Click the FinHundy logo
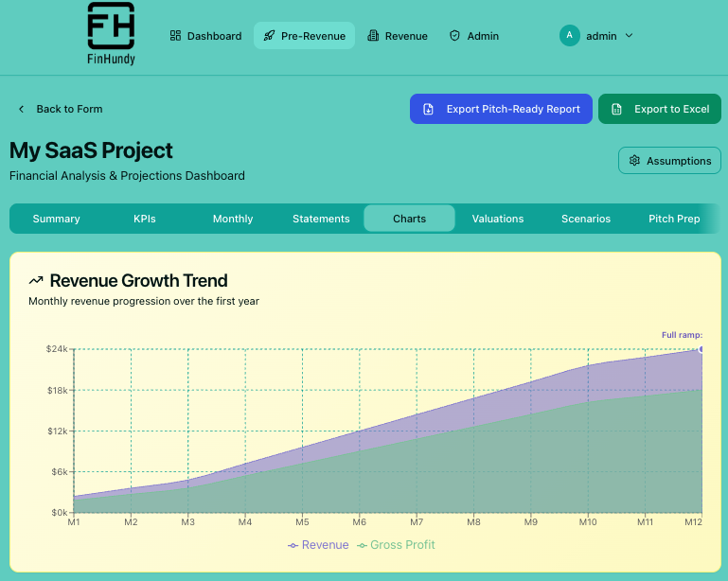728x581 pixels. 111,33
